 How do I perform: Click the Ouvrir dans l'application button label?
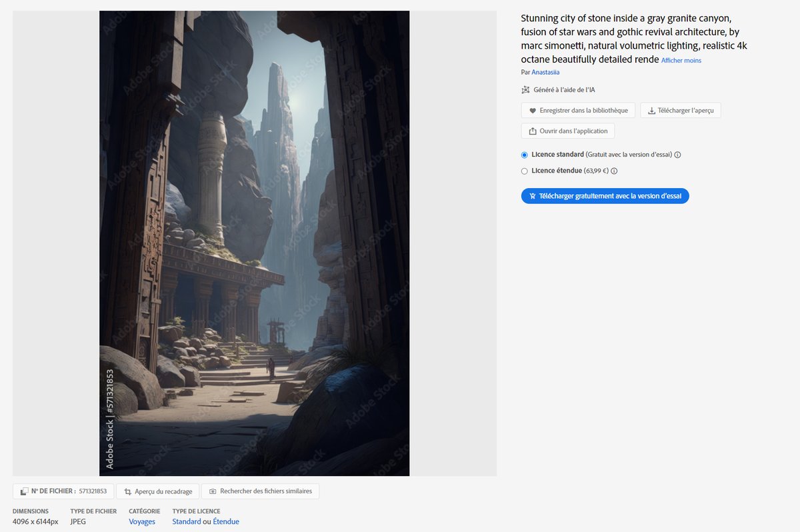pos(573,131)
